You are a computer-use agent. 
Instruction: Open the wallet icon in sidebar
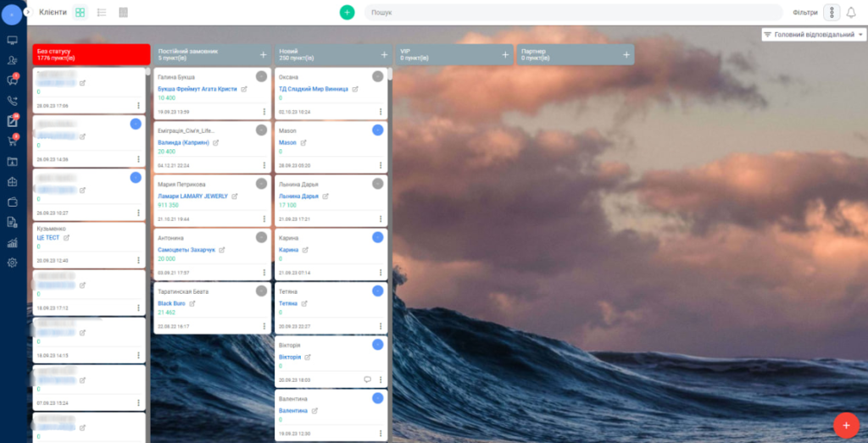[12, 202]
